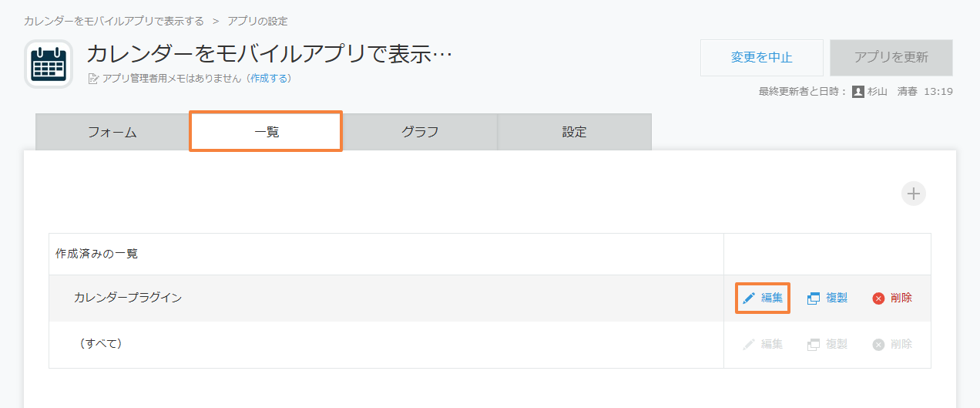Image resolution: width=980 pixels, height=408 pixels.
Task: Click greyed pencil icon in （すべて） row
Action: tap(749, 345)
